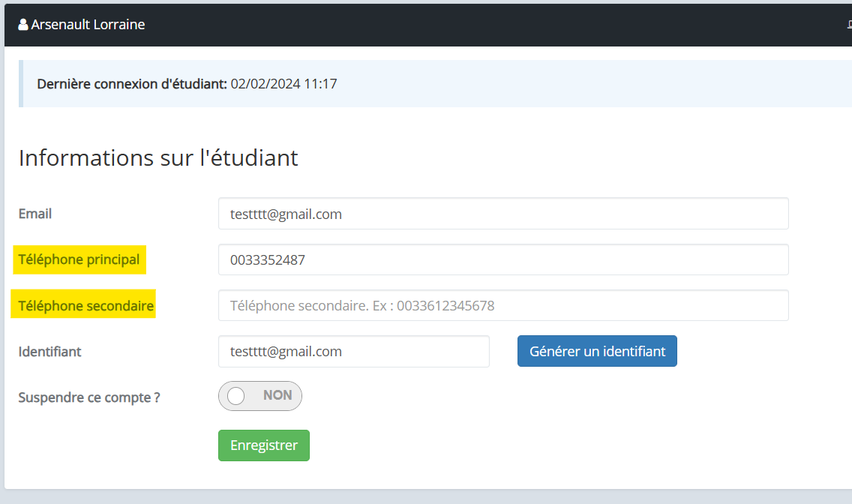The height and width of the screenshot is (504, 852).
Task: Click the Informations sur l'étudiant heading
Action: pos(158,158)
